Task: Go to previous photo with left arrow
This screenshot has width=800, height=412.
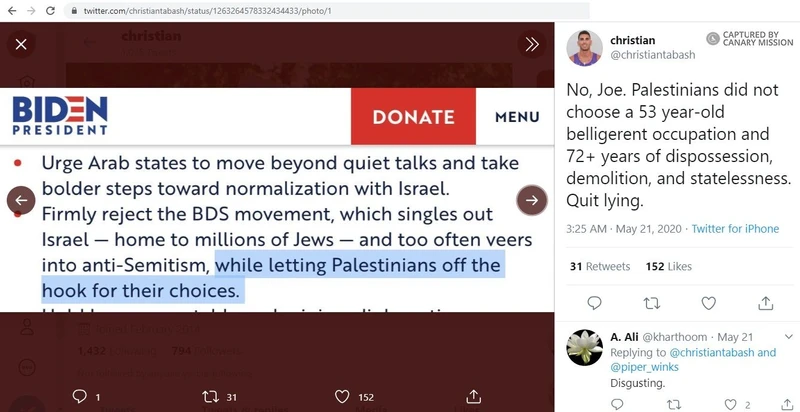Action: coord(21,200)
